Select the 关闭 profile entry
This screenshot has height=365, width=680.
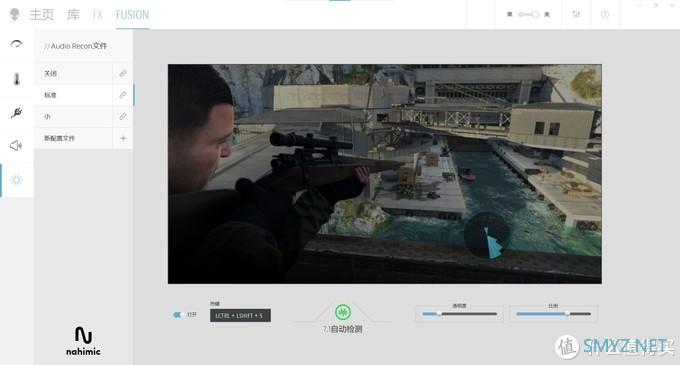point(73,73)
